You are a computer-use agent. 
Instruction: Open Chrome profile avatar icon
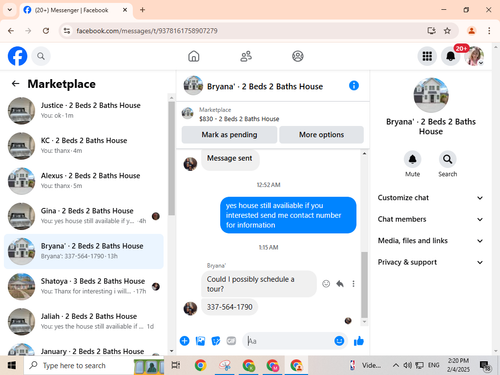tap(471, 31)
